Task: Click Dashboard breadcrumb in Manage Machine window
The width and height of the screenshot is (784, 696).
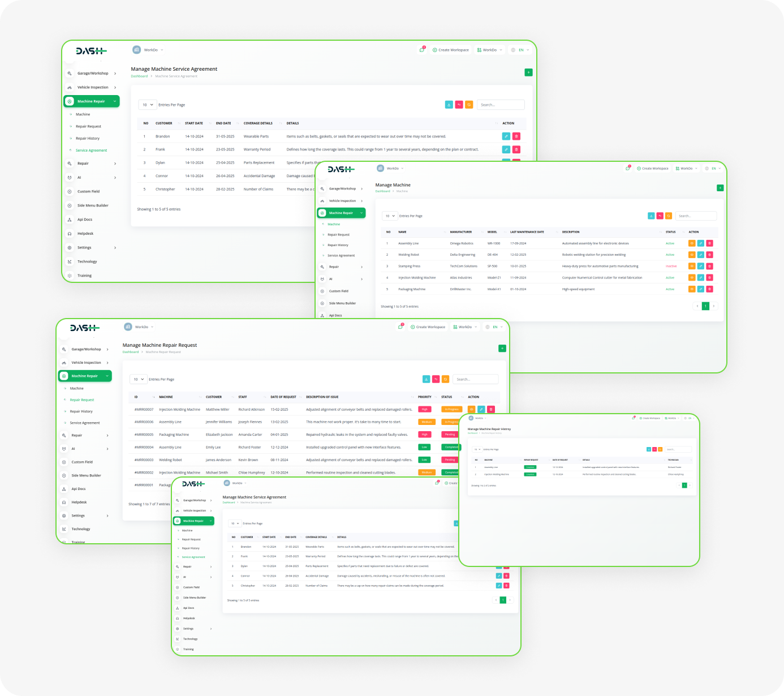Action: (x=383, y=191)
